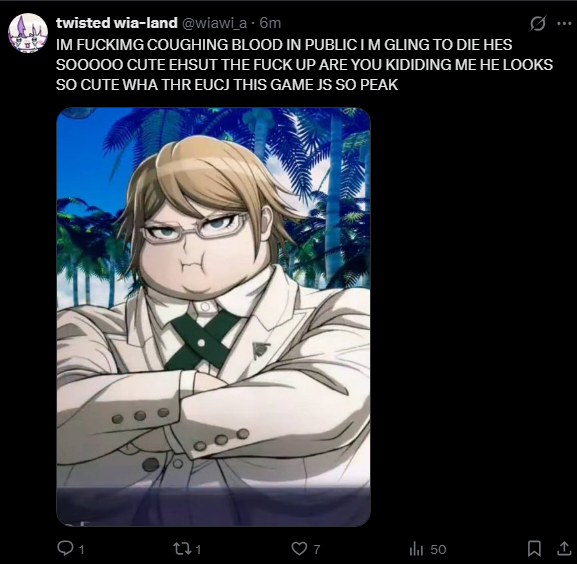577x564 pixels.
Task: Click the blank area right of the image
Action: click(x=471, y=316)
